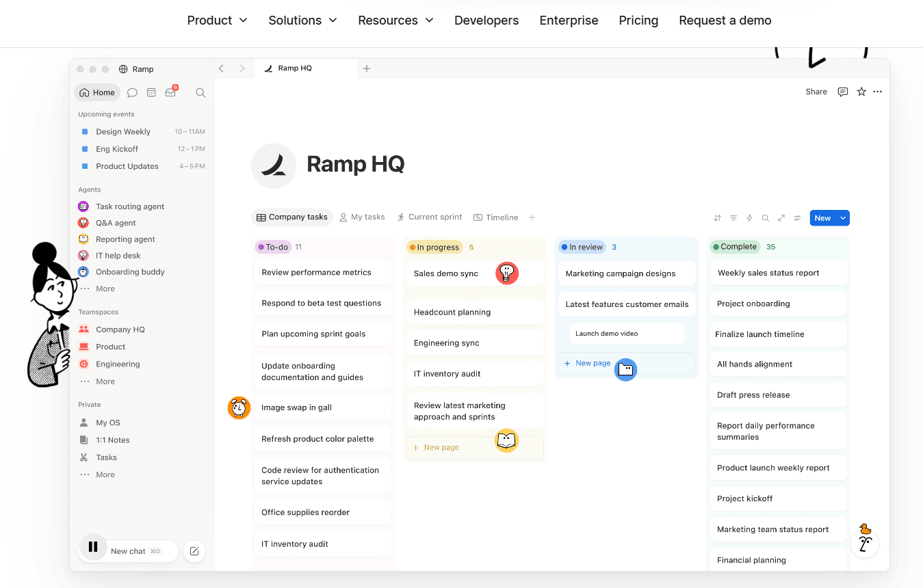
Task: Click the Share button
Action: [x=816, y=92]
